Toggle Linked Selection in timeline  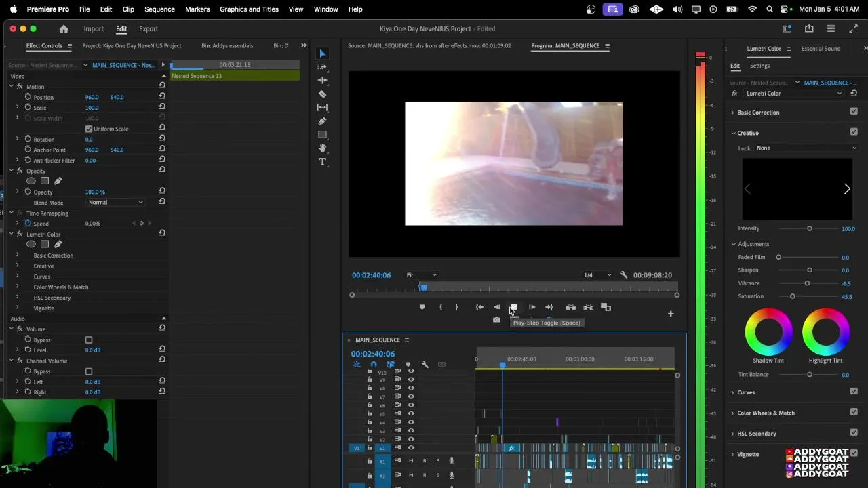[391, 365]
